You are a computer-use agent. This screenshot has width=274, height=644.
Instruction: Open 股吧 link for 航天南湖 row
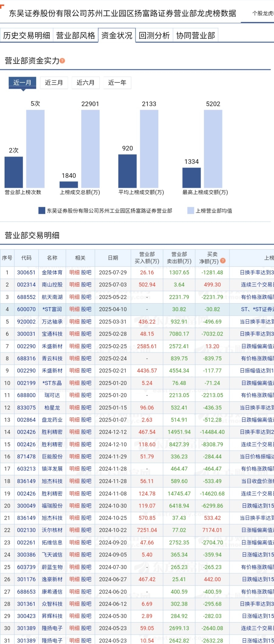[86, 297]
